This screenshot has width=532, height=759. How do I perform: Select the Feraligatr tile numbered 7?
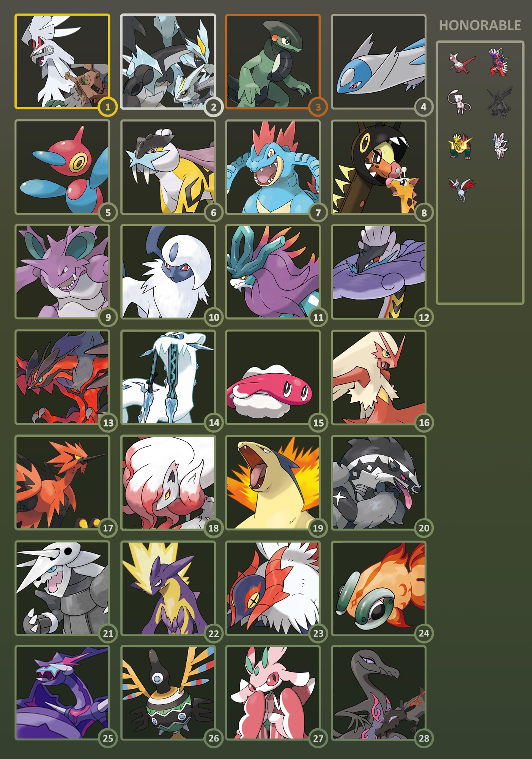tap(273, 167)
